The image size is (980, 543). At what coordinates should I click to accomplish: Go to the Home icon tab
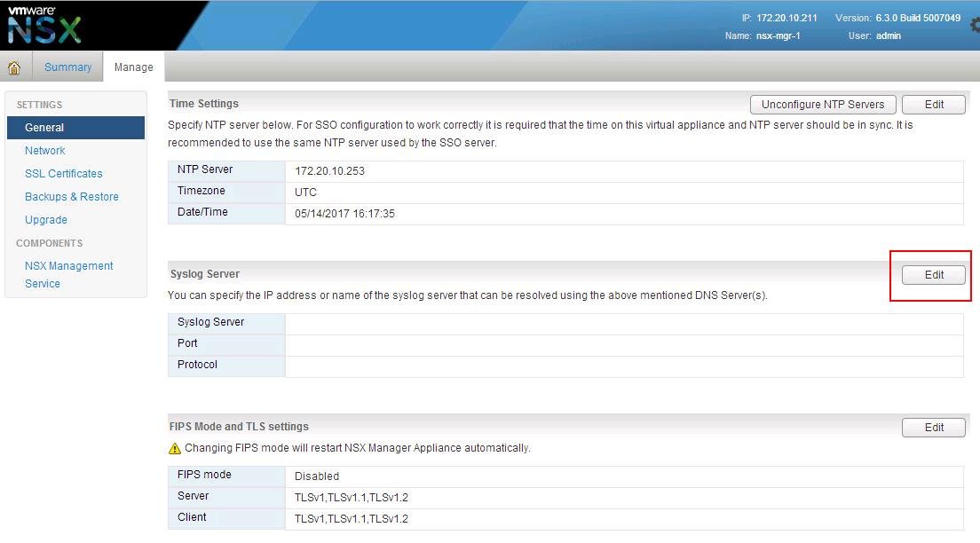(14, 67)
